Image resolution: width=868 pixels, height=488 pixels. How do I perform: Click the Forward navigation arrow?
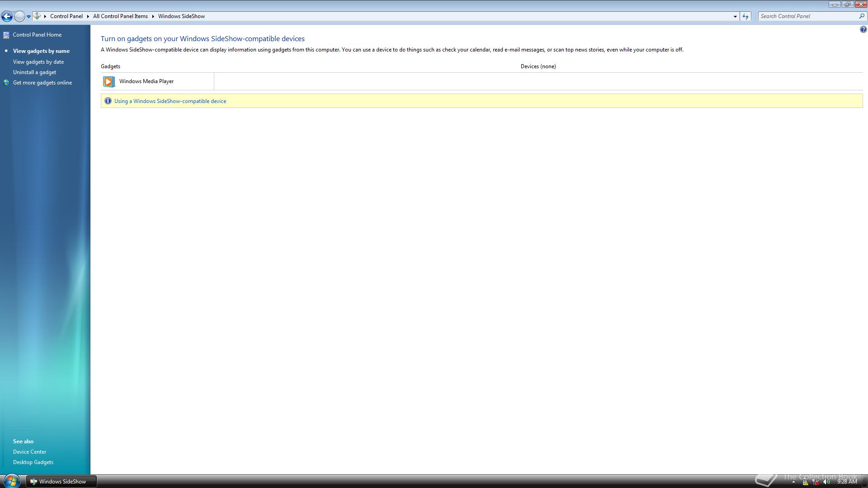(x=19, y=17)
